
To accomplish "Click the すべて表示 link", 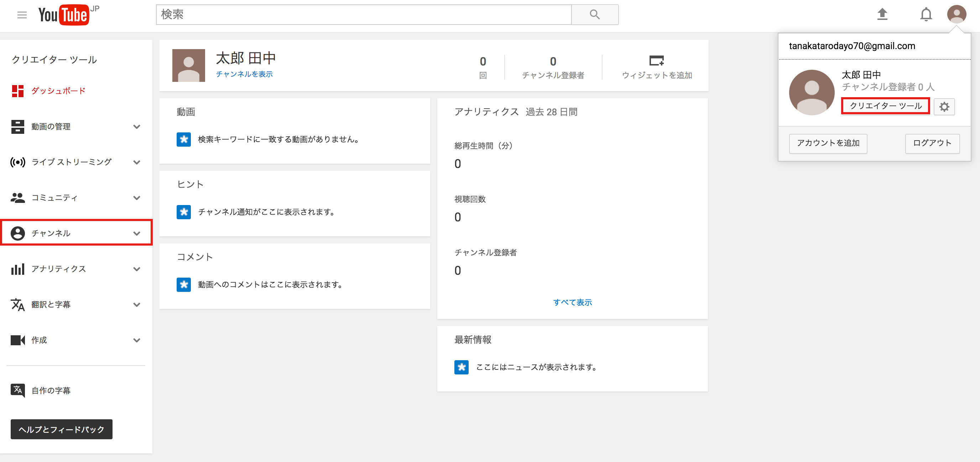I will [573, 302].
